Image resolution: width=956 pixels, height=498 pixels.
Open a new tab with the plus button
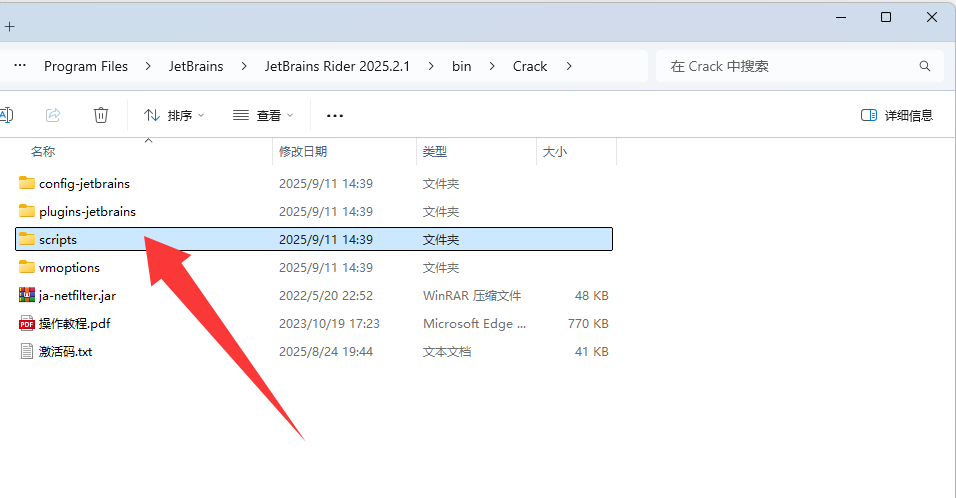[10, 27]
